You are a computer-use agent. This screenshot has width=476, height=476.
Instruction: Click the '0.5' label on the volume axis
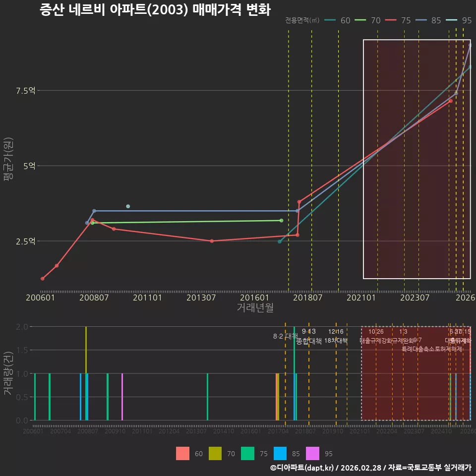pyautogui.click(x=22, y=397)
